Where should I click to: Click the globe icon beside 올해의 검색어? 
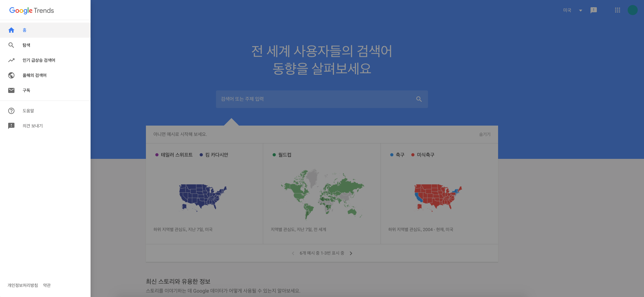tap(11, 75)
